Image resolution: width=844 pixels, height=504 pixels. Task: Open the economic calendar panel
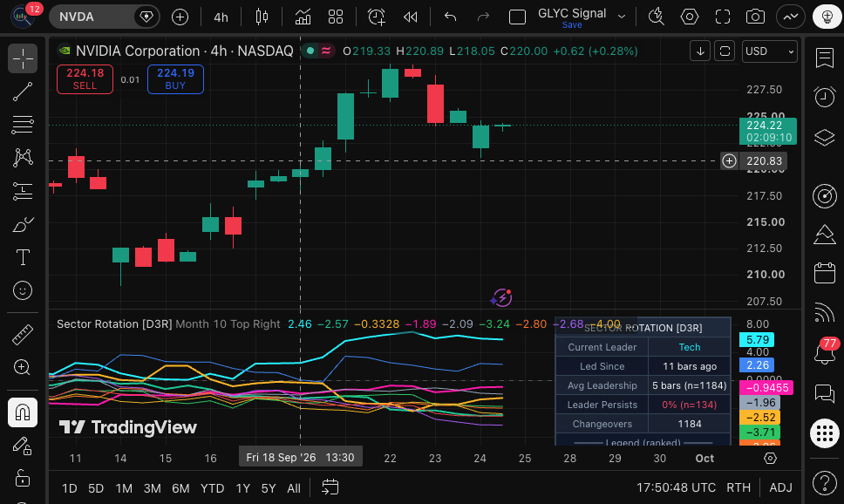pyautogui.click(x=824, y=272)
